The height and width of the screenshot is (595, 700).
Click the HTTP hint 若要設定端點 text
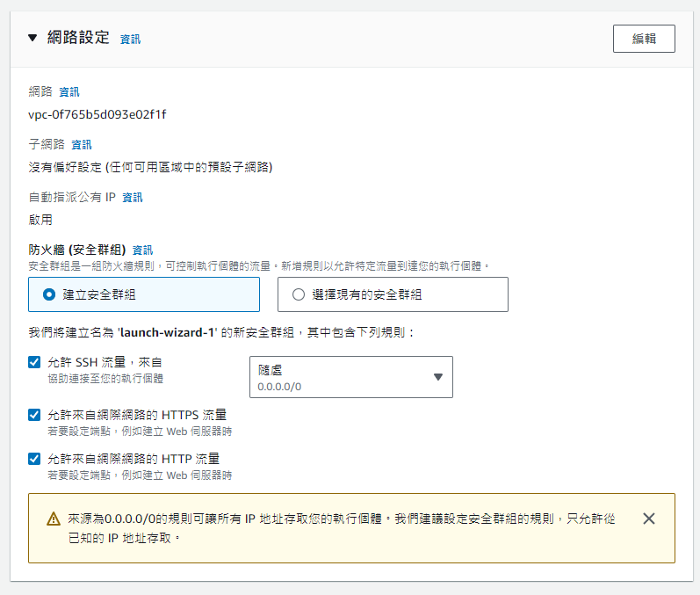coord(140,475)
